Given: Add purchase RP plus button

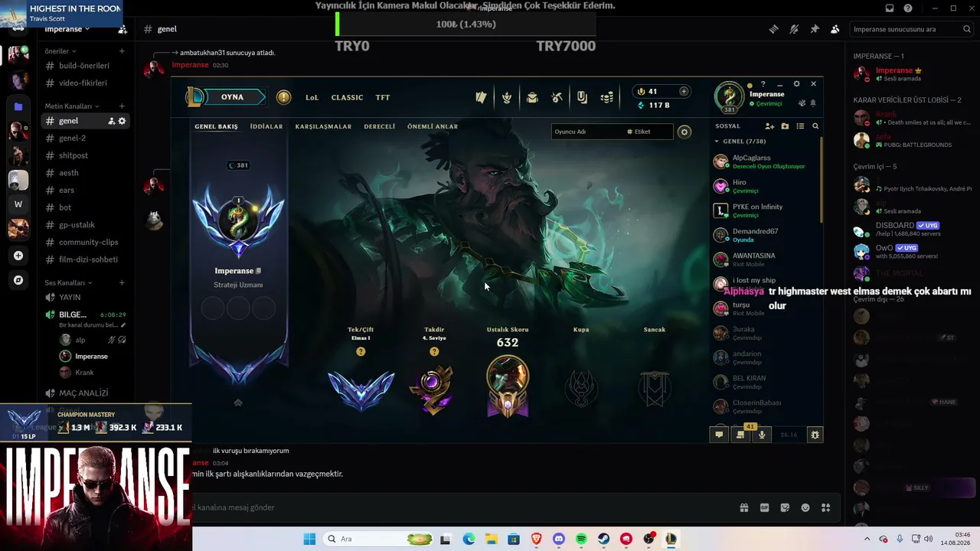Looking at the screenshot, I should coord(684,91).
